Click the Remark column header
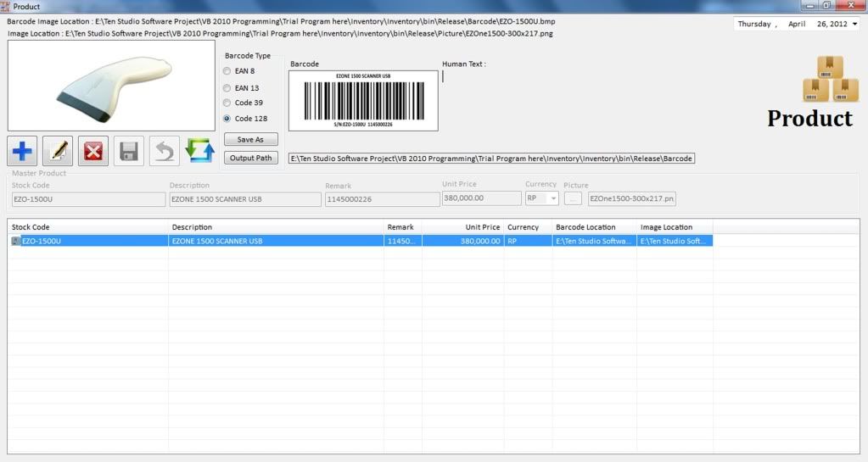 pyautogui.click(x=402, y=227)
